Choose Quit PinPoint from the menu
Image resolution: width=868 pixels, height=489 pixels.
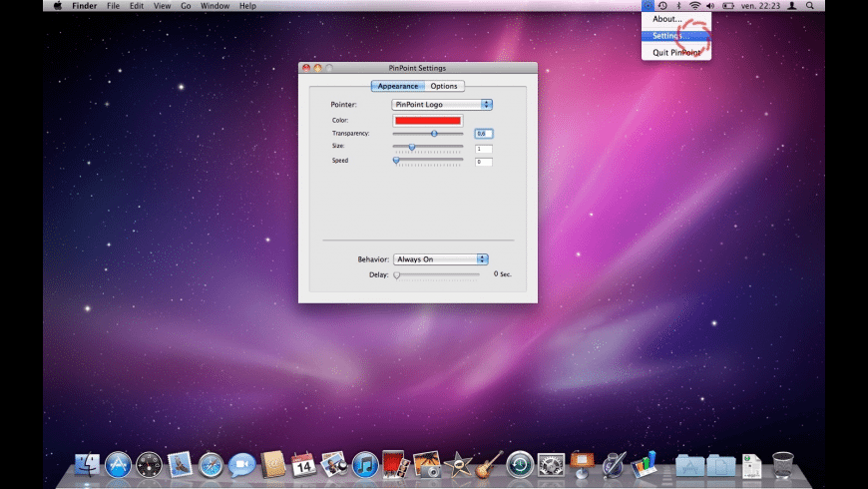click(x=675, y=53)
